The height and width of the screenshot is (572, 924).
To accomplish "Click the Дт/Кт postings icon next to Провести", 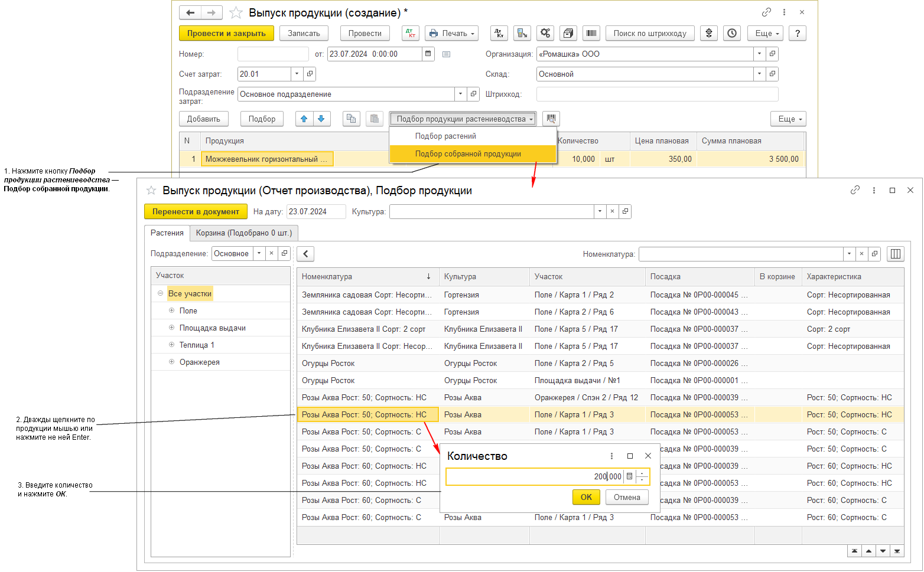I will [x=410, y=34].
